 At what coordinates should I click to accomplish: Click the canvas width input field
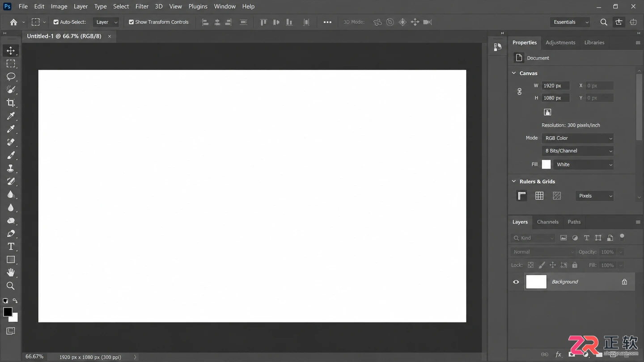coord(556,86)
